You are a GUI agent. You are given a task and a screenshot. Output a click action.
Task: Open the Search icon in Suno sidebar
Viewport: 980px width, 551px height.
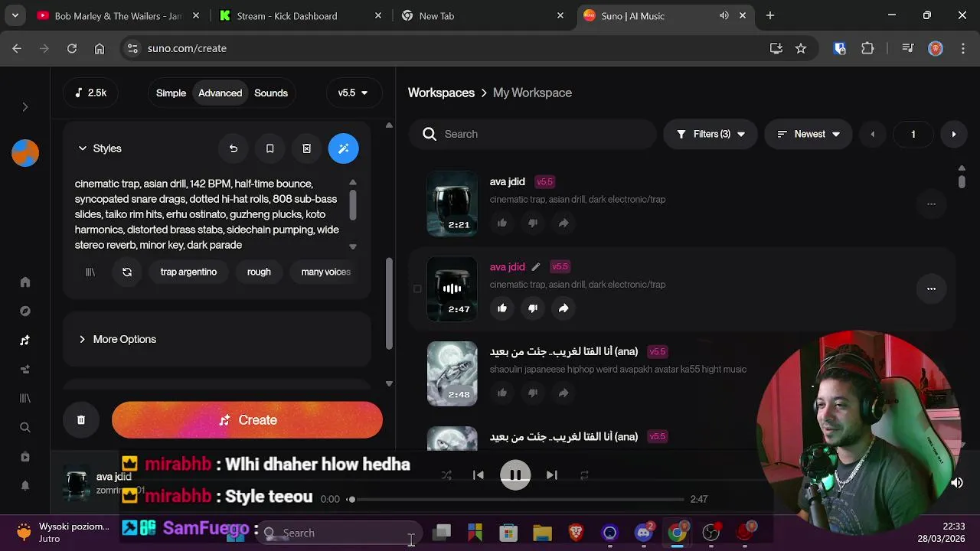25,428
